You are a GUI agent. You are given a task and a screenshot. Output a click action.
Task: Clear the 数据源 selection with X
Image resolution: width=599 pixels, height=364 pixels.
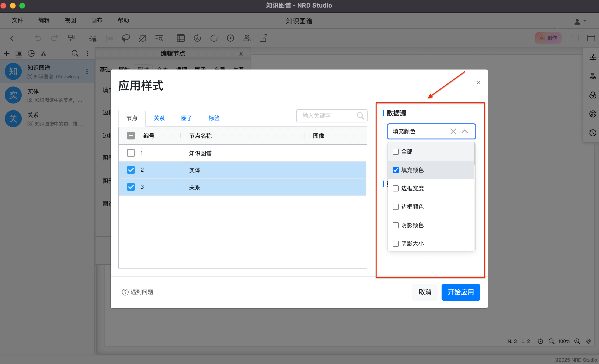(x=453, y=132)
